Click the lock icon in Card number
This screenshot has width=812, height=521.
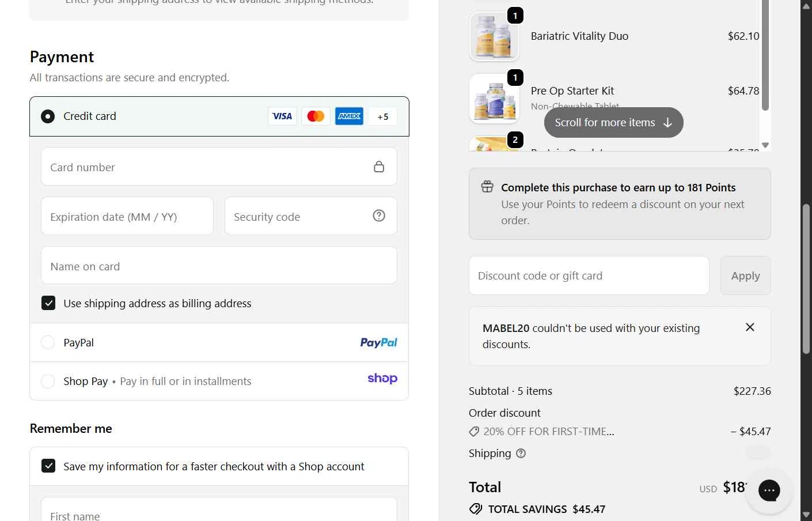(x=379, y=167)
